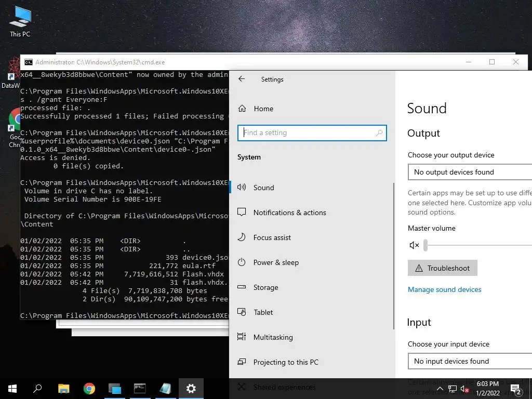Open the Action Center notifications icon

(x=516, y=389)
